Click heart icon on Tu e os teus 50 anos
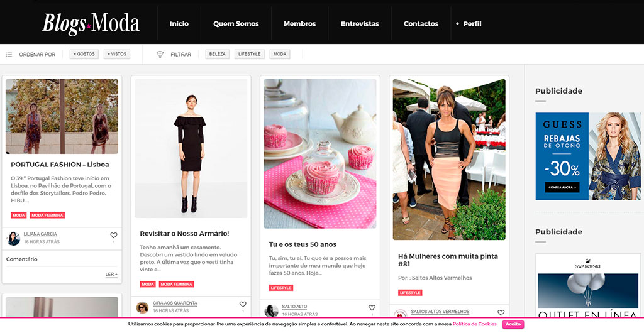Screen dimensions: 644x333 click(372, 308)
